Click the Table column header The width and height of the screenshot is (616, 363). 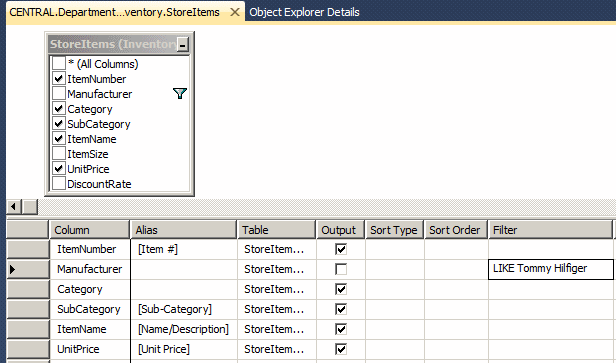click(x=277, y=230)
